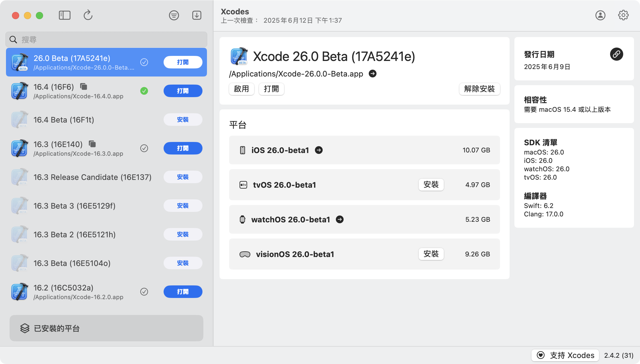
Task: Open 26.0 Beta with sidebar 打開 button
Action: point(183,62)
